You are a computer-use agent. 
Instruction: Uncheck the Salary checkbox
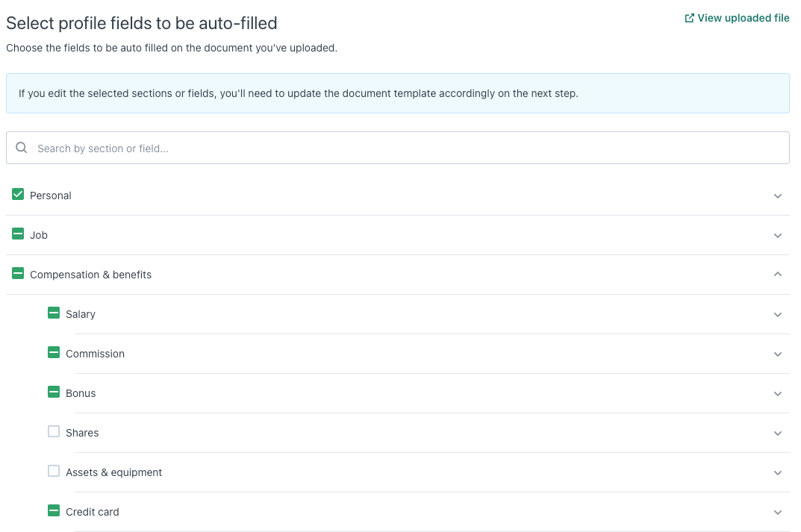click(x=53, y=313)
